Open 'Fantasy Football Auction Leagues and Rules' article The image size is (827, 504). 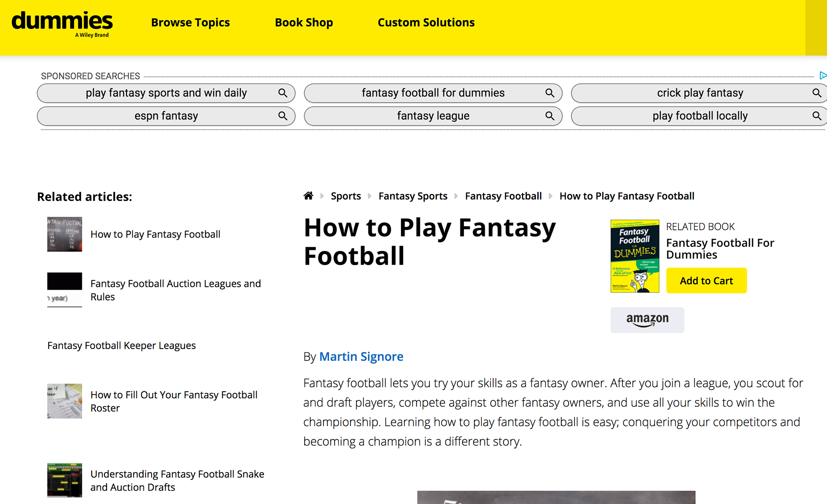tap(176, 290)
